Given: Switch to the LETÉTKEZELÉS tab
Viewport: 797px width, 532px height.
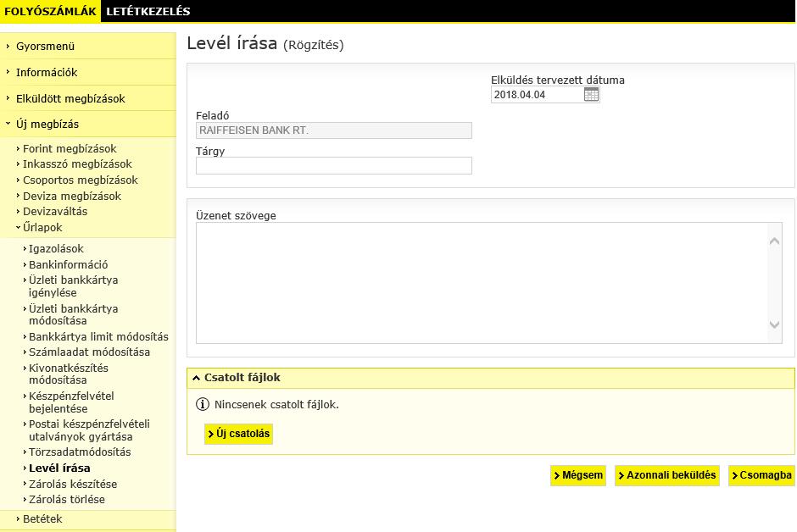Looking at the screenshot, I should point(148,11).
